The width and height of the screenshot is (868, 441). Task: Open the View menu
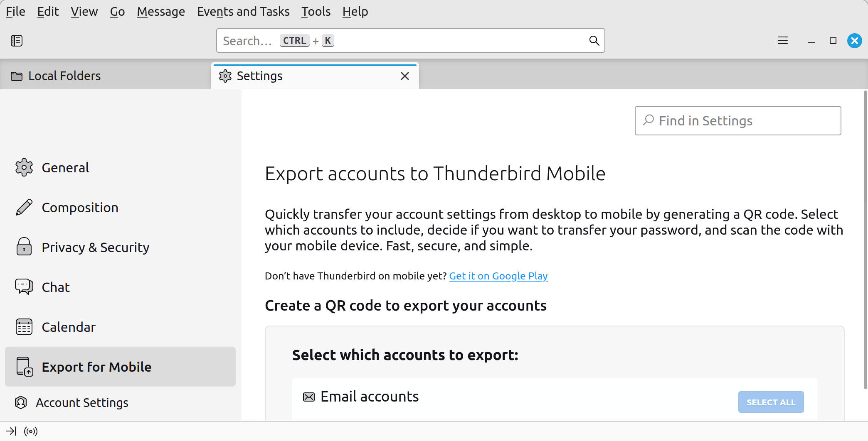(84, 12)
